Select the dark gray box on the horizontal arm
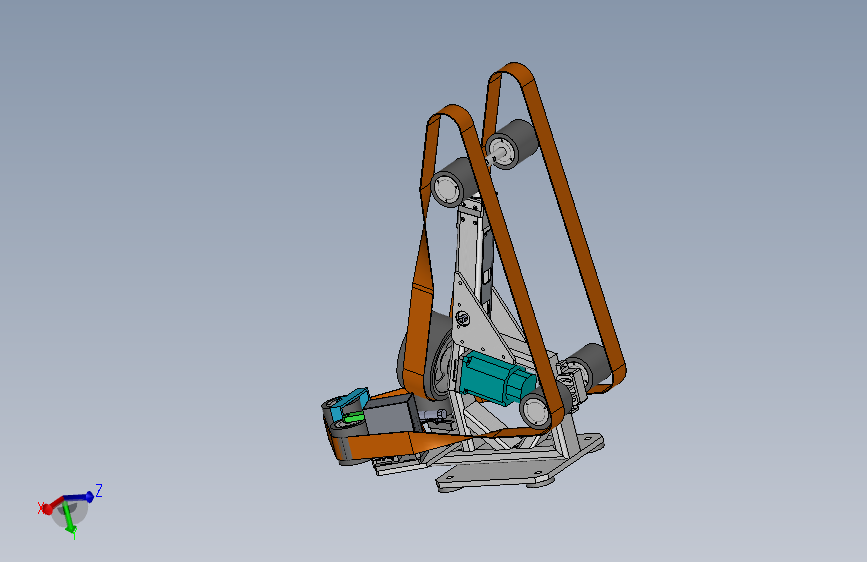 coord(391,416)
